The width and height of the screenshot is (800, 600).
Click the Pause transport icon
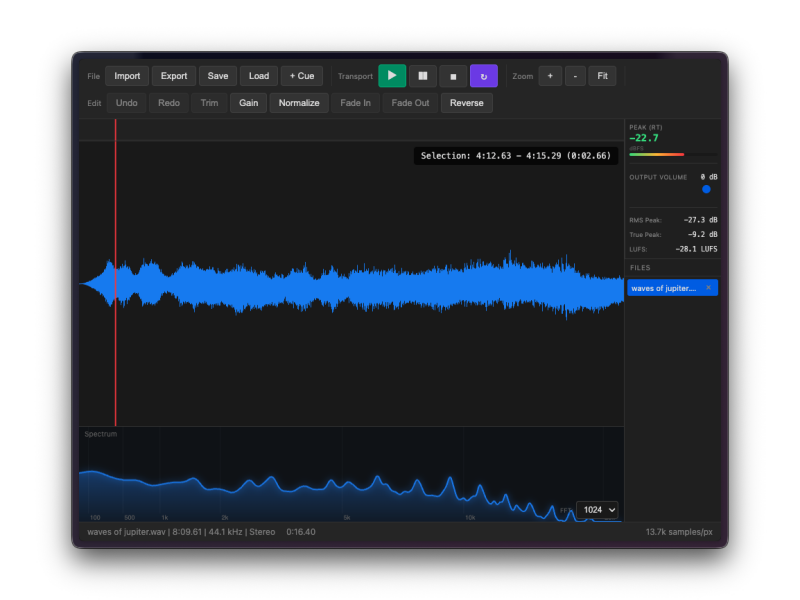(423, 76)
